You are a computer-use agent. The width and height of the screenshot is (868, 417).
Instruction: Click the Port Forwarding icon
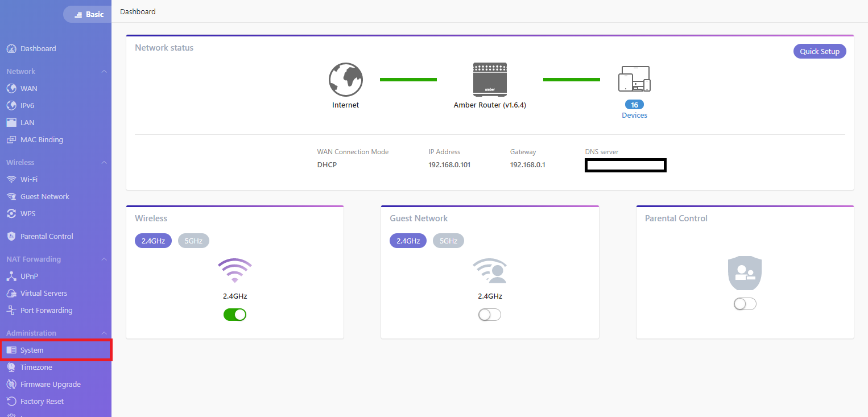coord(11,311)
